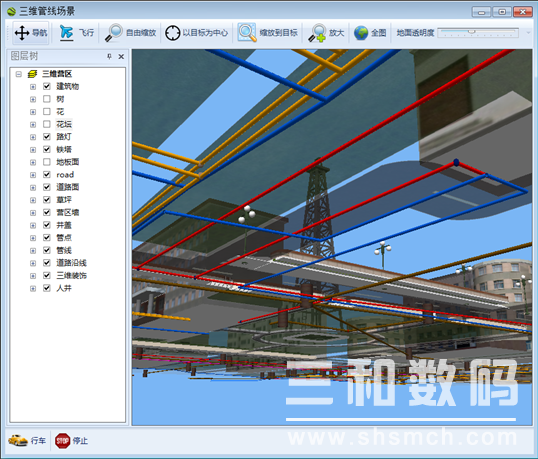Click the 地面透明度 label text
This screenshot has height=459, width=538.
coord(416,33)
